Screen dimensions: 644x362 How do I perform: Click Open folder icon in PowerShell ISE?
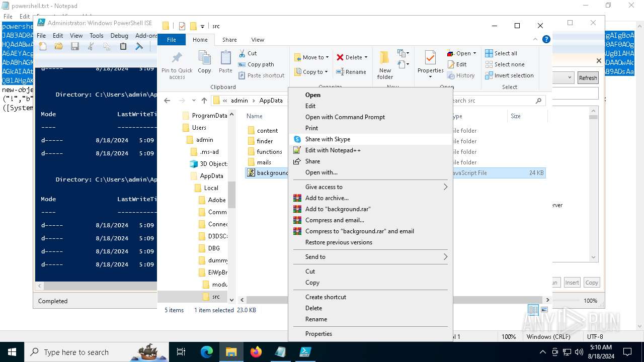(x=59, y=46)
